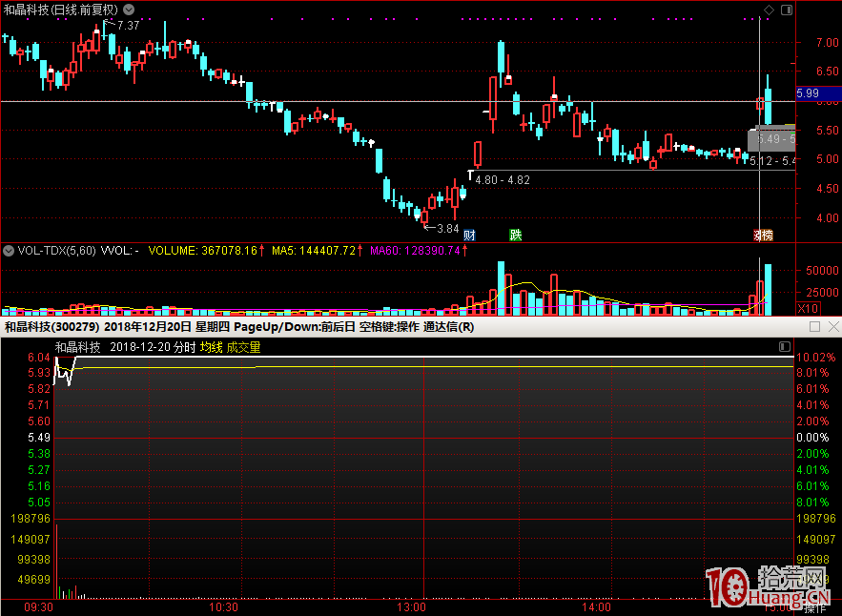The height and width of the screenshot is (616, 842).
Task: Click the 7.37 high price annotation
Action: pyautogui.click(x=128, y=25)
